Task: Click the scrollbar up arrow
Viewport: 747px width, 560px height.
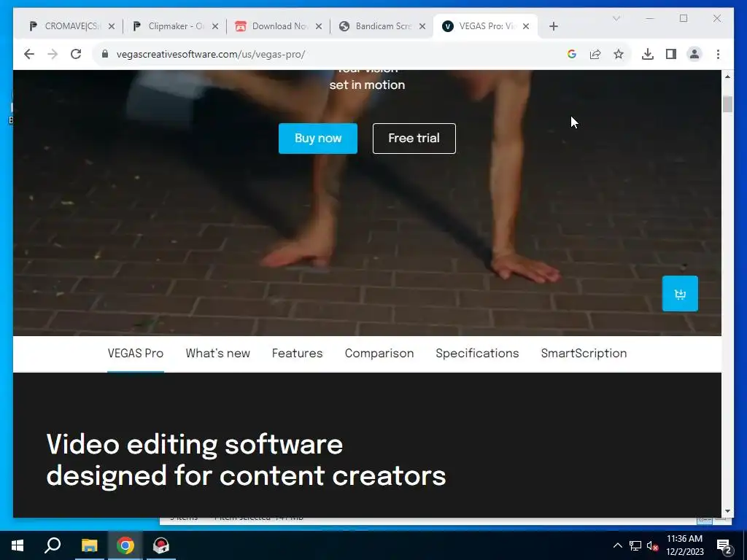Action: point(727,76)
